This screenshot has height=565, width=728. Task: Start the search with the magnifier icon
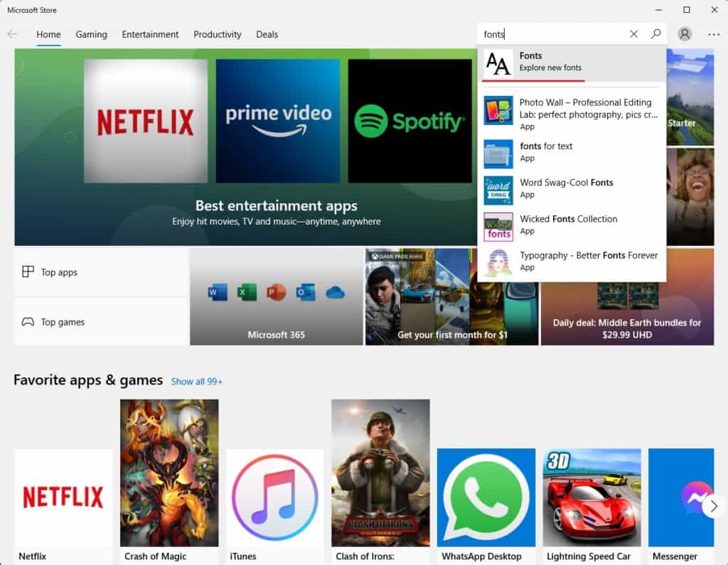[x=655, y=33]
